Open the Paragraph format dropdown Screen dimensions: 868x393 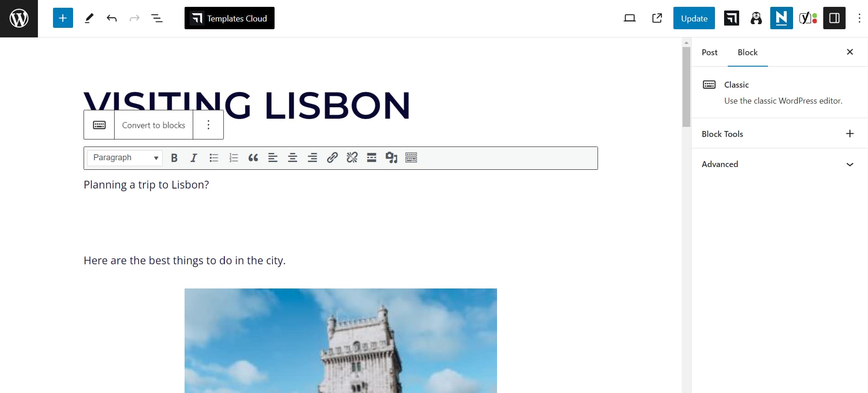tap(125, 158)
